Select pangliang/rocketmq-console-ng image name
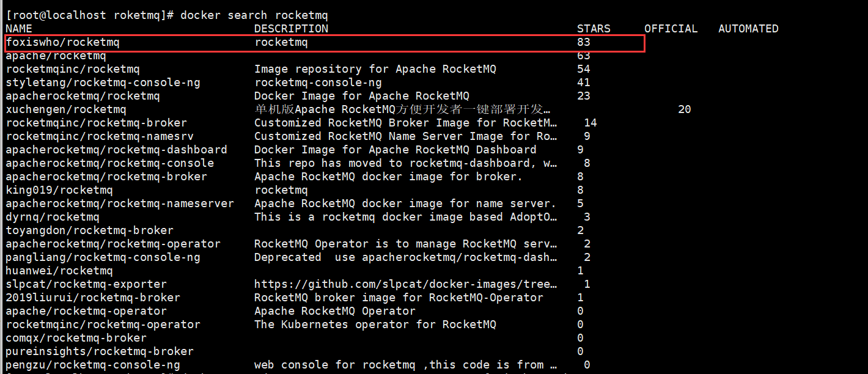This screenshot has width=868, height=374. pos(103,257)
